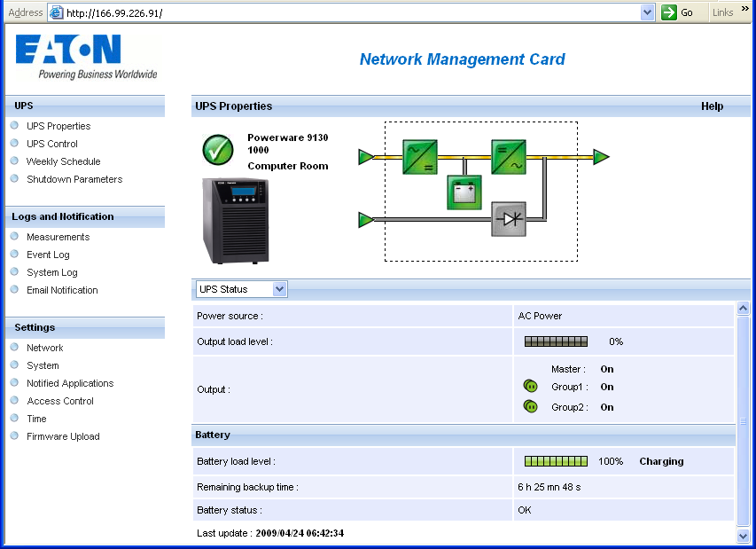Click the "Powerware 9130" model name
This screenshot has width=756, height=549.
click(288, 137)
